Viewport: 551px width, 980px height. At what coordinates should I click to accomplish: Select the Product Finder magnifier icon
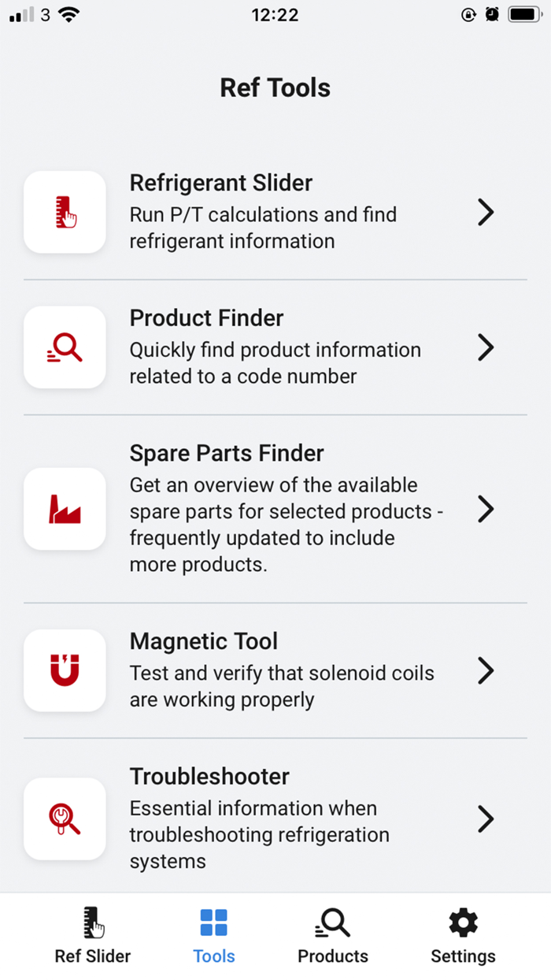click(x=65, y=347)
